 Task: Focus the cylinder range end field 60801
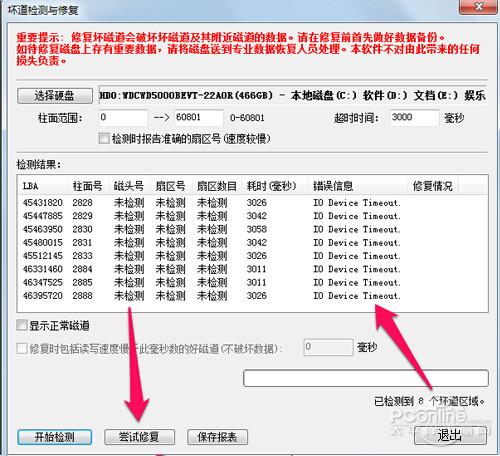click(x=199, y=118)
